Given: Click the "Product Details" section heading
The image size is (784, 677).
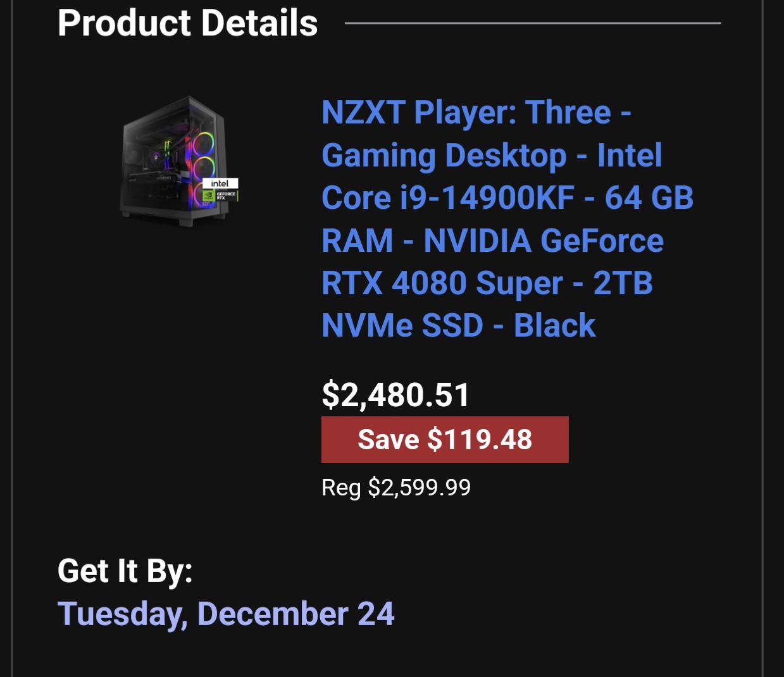Looking at the screenshot, I should pos(187,23).
